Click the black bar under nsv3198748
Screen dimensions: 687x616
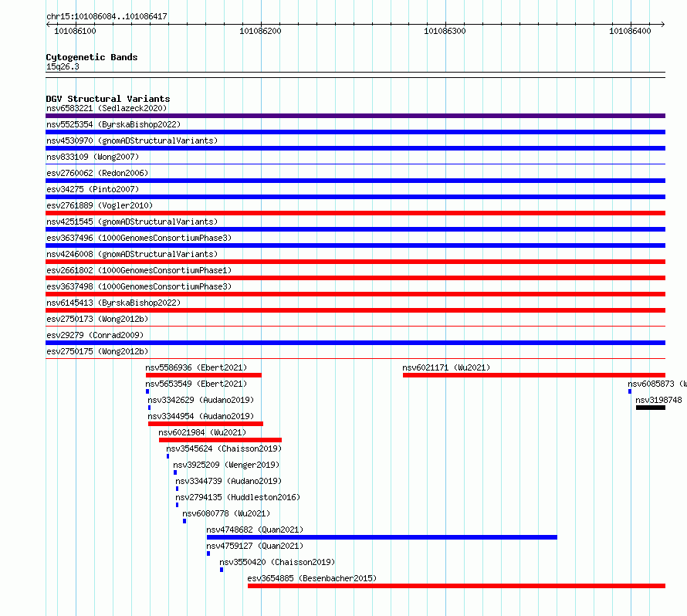tap(651, 408)
